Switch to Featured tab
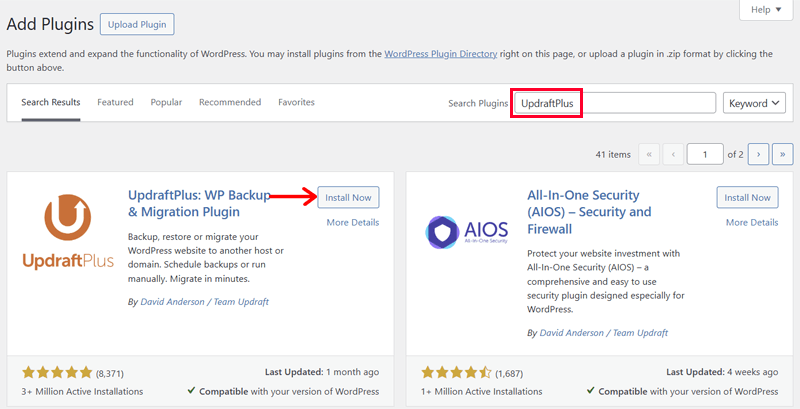 [x=115, y=102]
